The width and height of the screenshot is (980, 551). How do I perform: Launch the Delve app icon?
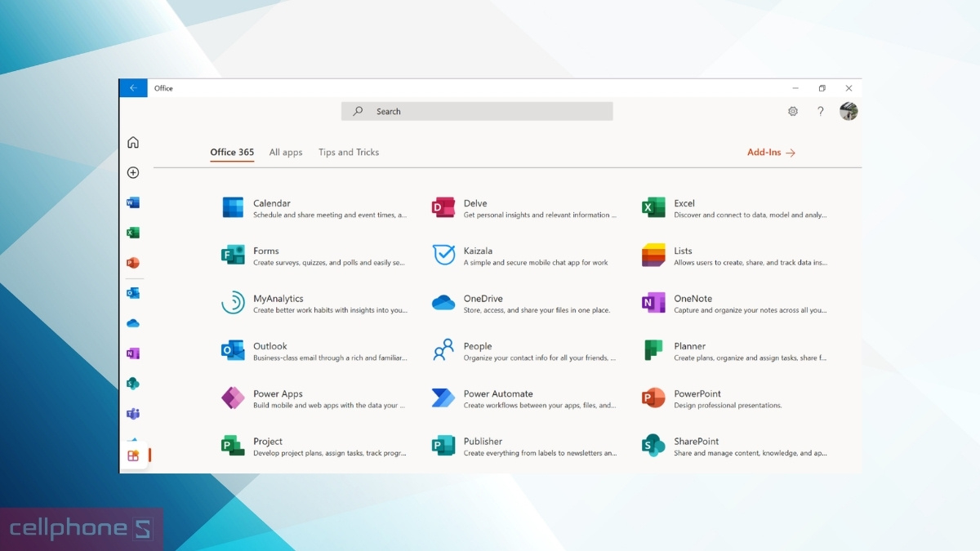[443, 207]
